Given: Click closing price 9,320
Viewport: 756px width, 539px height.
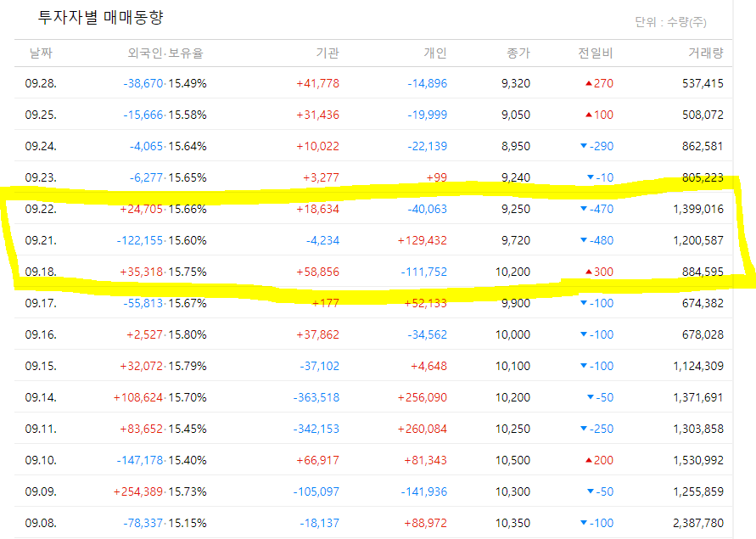Looking at the screenshot, I should (516, 83).
